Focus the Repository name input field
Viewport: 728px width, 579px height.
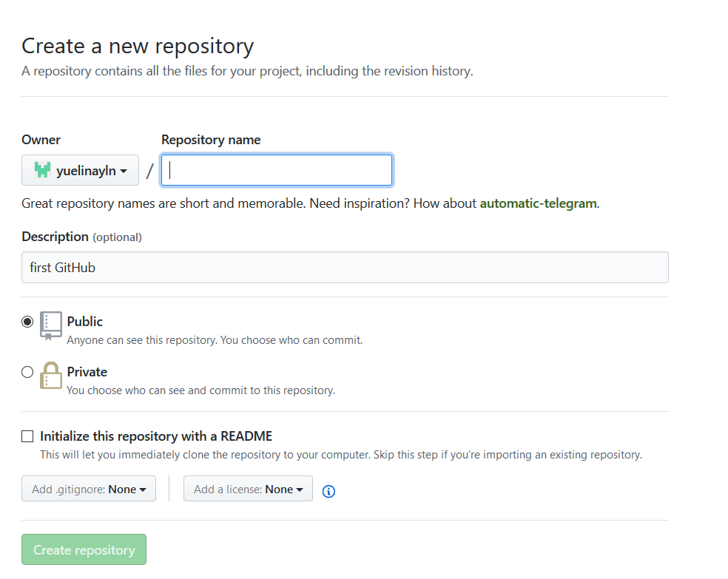277,170
